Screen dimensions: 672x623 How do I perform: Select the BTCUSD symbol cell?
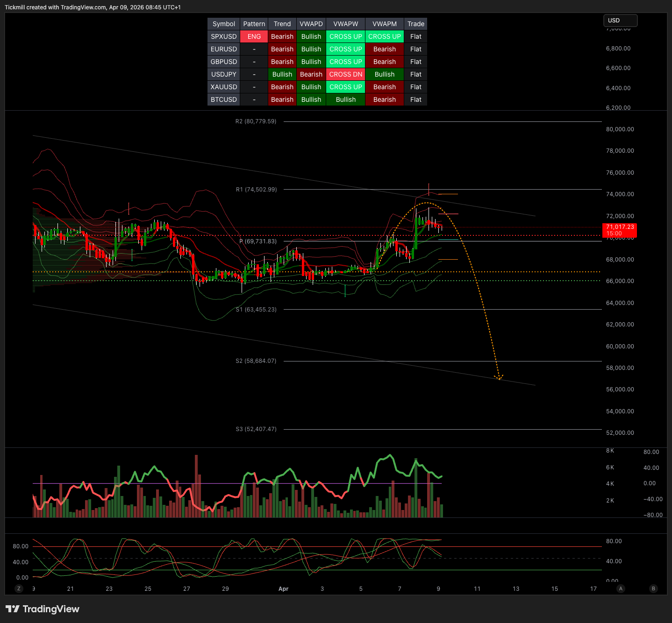click(x=223, y=99)
